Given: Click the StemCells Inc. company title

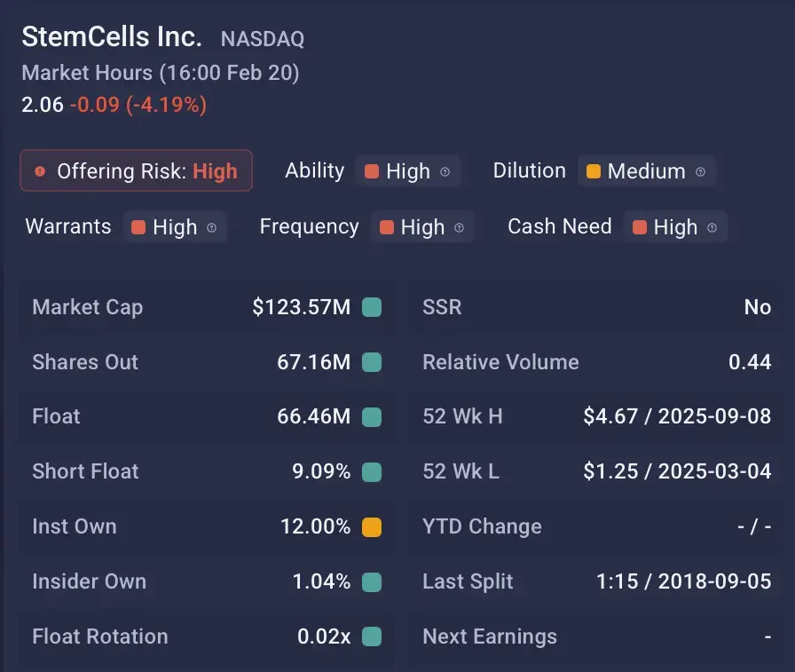Looking at the screenshot, I should [x=112, y=37].
